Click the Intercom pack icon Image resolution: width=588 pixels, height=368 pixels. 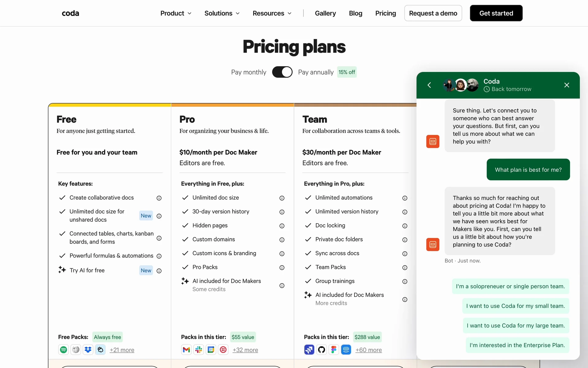[x=346, y=350]
